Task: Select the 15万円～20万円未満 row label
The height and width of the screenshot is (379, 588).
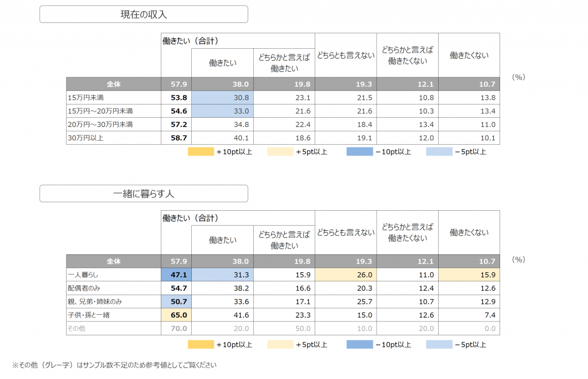Action: click(114, 111)
